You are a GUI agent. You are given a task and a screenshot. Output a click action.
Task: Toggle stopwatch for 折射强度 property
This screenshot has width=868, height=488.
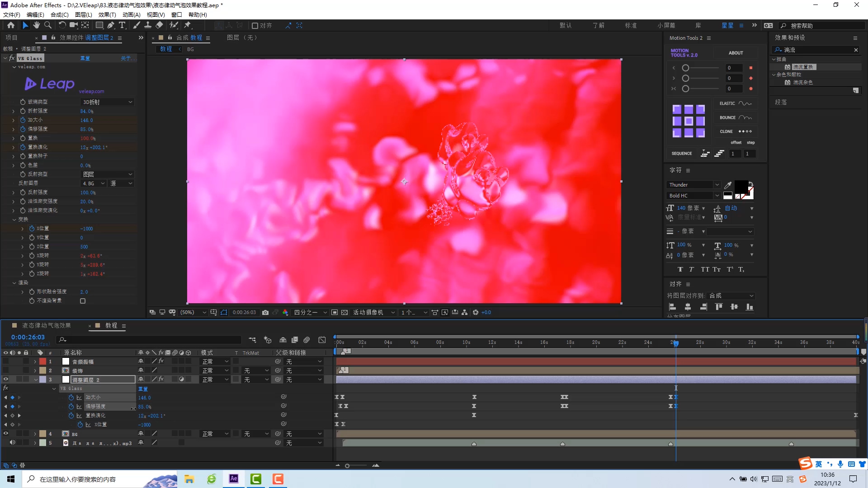23,111
